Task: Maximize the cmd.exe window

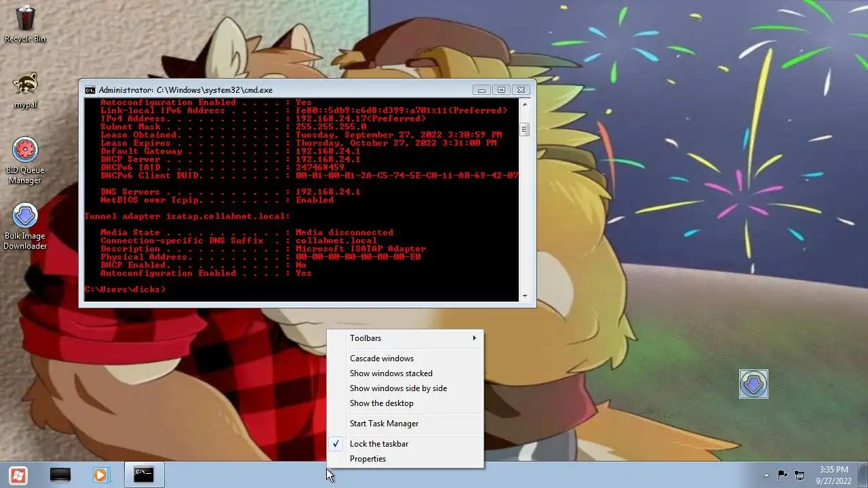Action: click(501, 89)
